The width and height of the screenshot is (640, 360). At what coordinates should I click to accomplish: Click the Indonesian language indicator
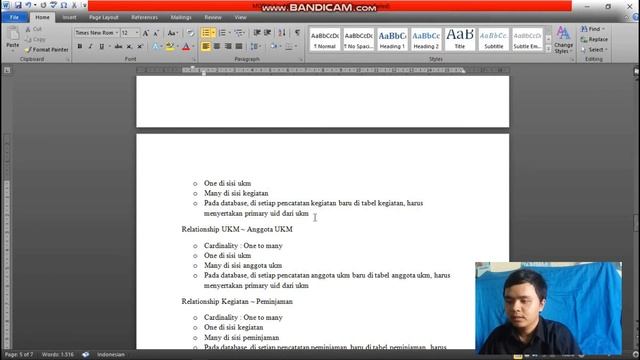point(111,354)
